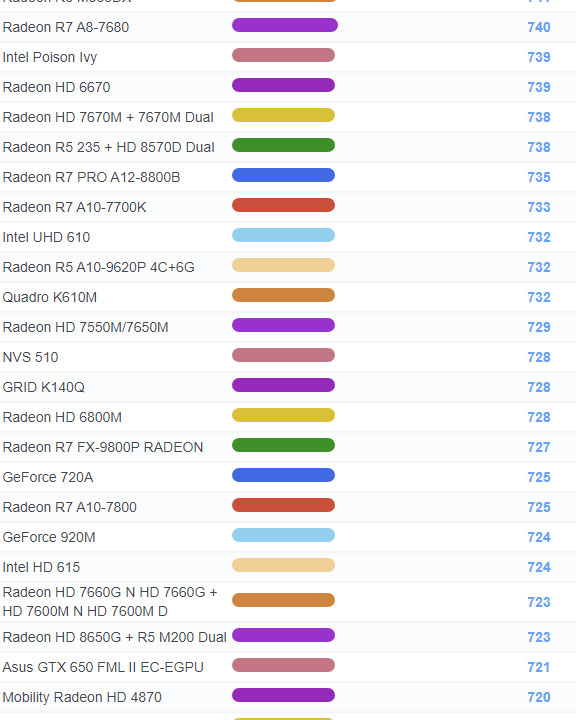
Task: Click score 738 for Radeon HD 7670M Dual
Action: coord(539,117)
